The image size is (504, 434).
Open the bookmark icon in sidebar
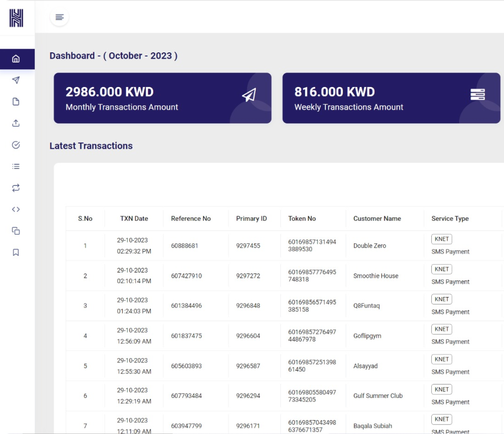pos(16,253)
